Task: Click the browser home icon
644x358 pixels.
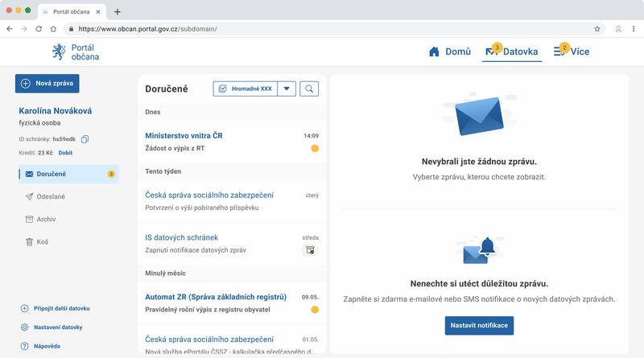Action: (x=53, y=29)
